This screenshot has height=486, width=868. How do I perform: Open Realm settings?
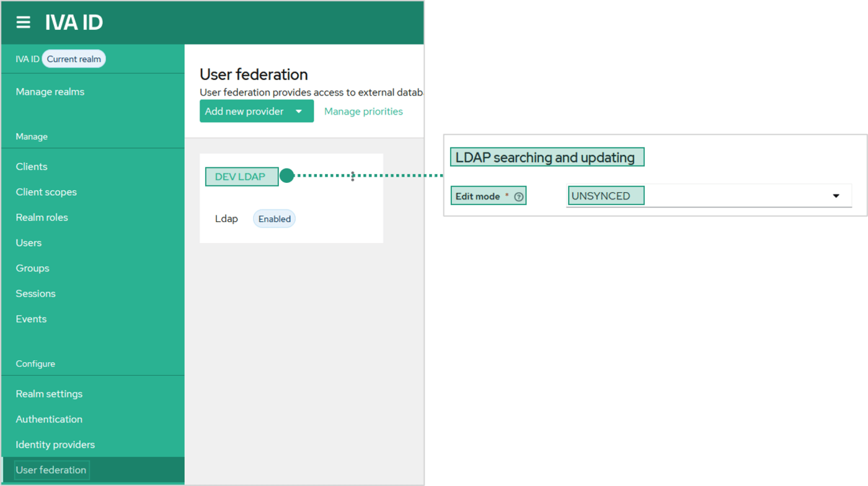tap(49, 394)
